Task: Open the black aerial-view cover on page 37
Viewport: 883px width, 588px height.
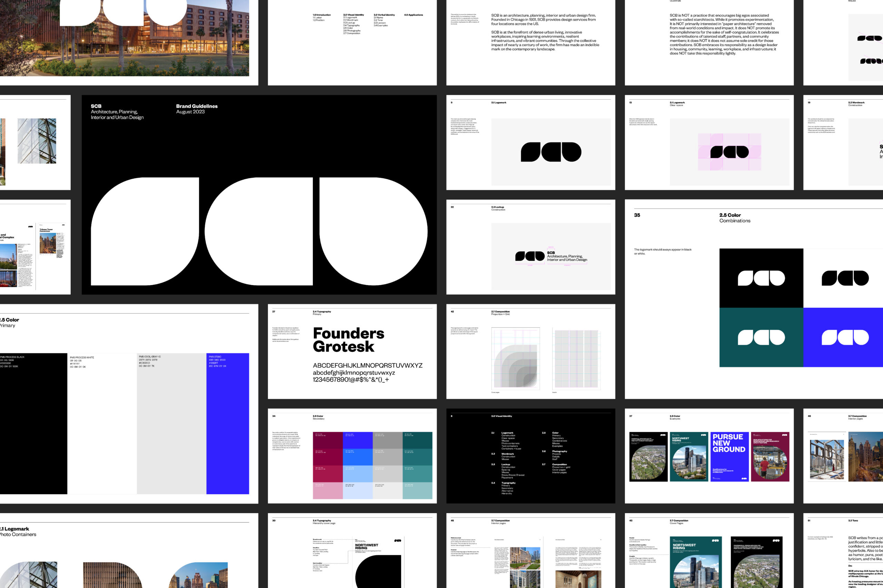Action: coord(648,456)
